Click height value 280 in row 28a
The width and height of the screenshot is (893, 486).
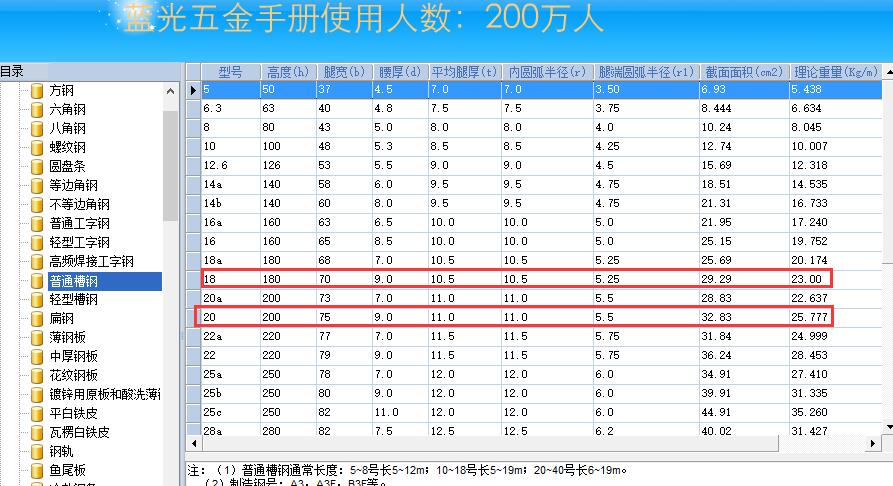(x=271, y=431)
